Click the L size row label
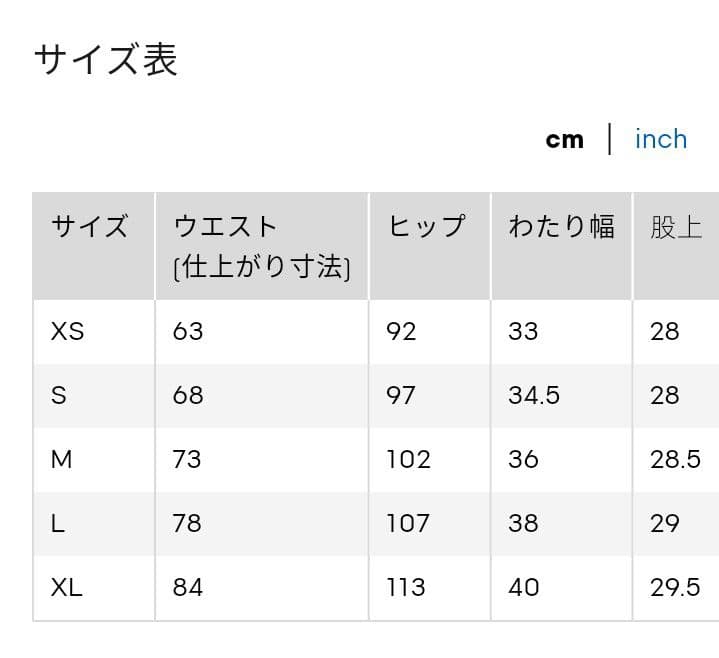 pos(57,523)
